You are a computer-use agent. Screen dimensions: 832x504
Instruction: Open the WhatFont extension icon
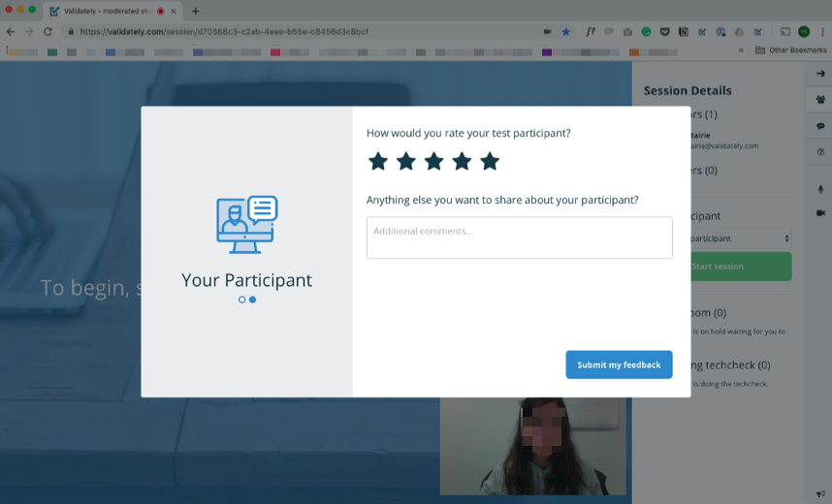click(x=590, y=32)
